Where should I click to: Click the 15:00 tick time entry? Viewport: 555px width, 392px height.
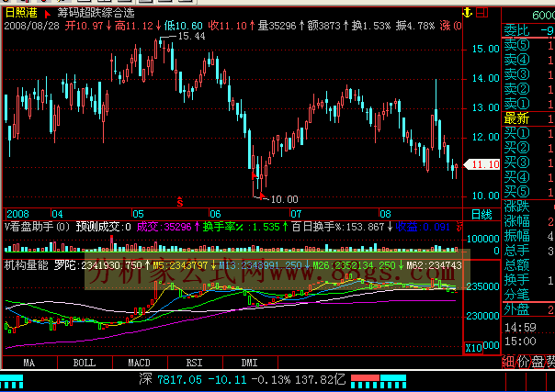click(520, 342)
